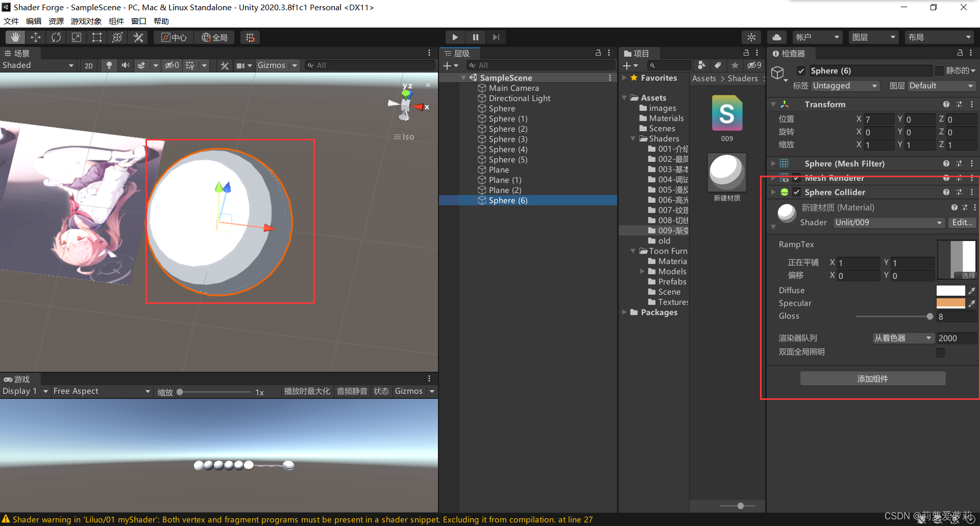Viewport: 980px width, 526px height.
Task: Click the 全局 global rotation button
Action: coord(214,37)
